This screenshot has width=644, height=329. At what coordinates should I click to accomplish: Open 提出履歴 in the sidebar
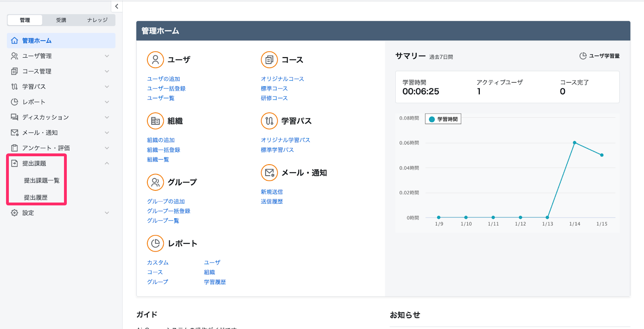coord(35,197)
